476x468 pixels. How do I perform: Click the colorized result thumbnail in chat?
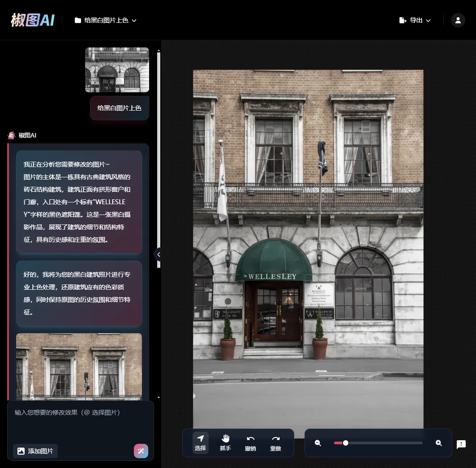point(79,367)
